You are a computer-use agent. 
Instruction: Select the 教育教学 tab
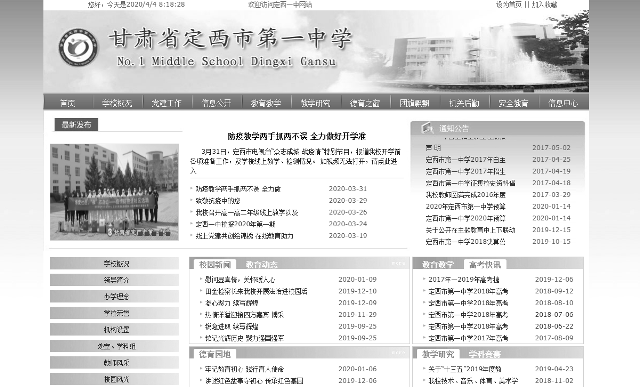[438, 265]
